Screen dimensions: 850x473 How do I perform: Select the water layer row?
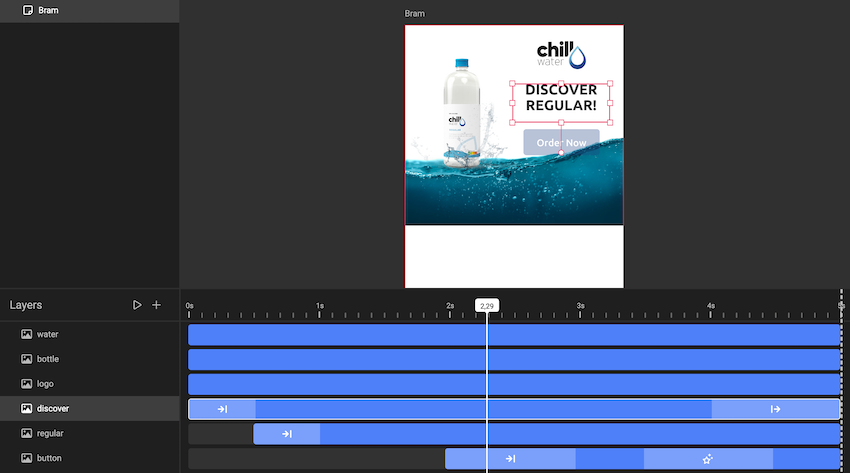point(89,334)
